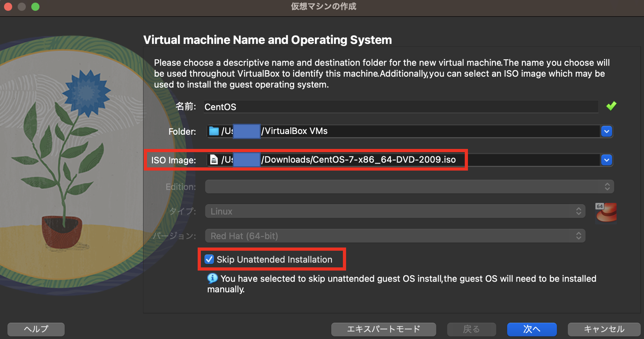The height and width of the screenshot is (339, 644).
Task: Click the ISO Image label
Action: (174, 160)
